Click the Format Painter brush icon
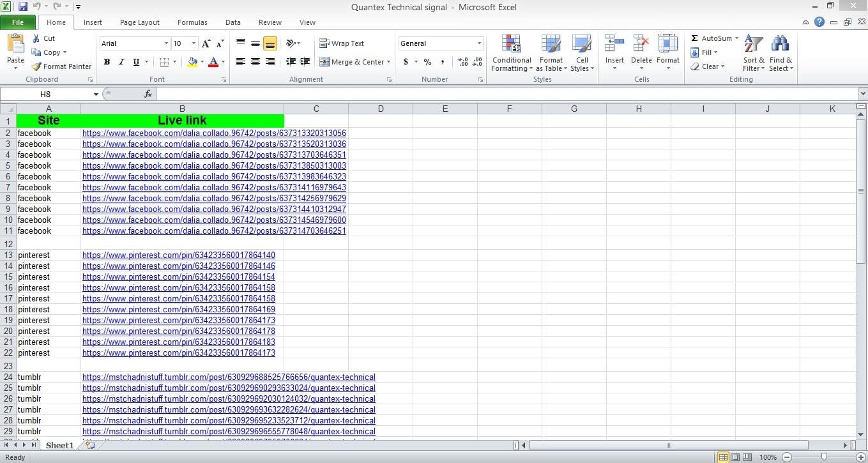868x463 pixels. (37, 66)
